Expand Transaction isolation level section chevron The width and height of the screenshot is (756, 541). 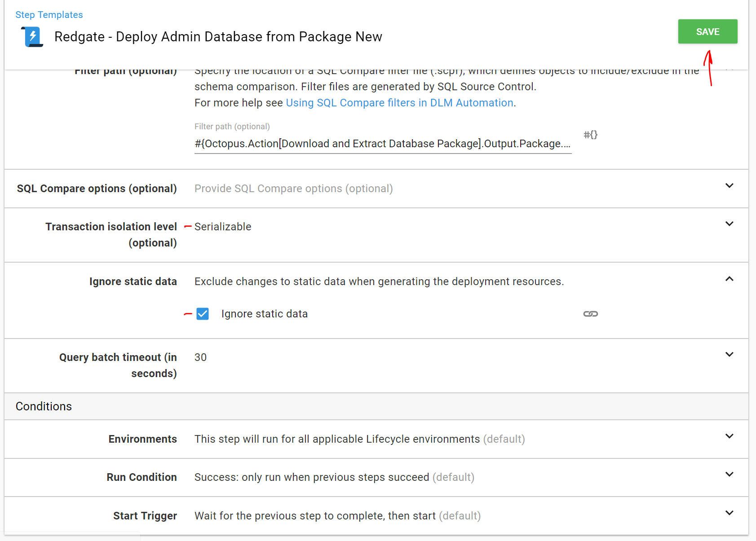click(x=729, y=224)
